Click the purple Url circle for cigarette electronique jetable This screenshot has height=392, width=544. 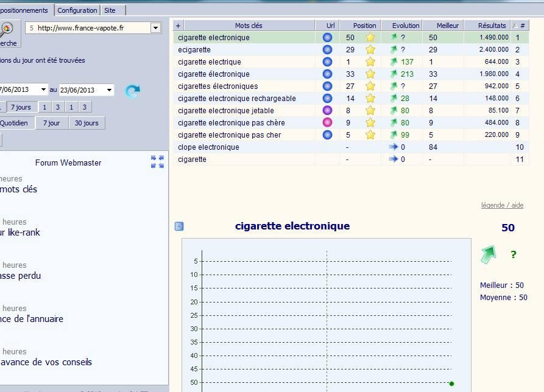(x=327, y=110)
